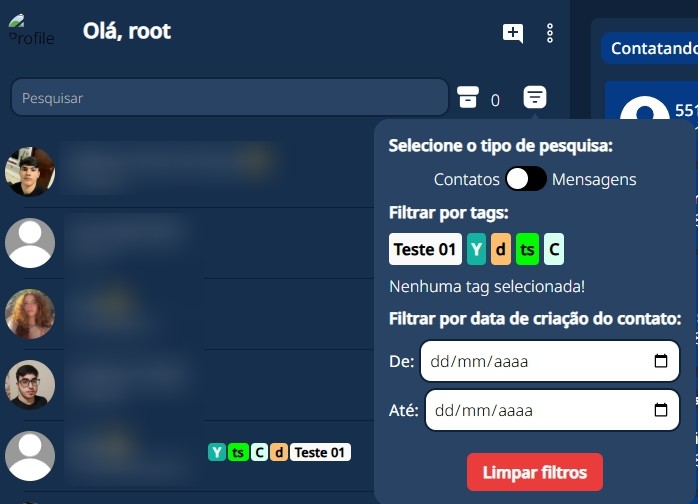Select the teal Y tag filter
This screenshot has width=698, height=504.
point(477,249)
